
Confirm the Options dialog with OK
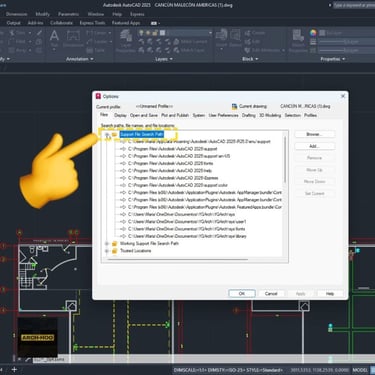pyautogui.click(x=242, y=293)
